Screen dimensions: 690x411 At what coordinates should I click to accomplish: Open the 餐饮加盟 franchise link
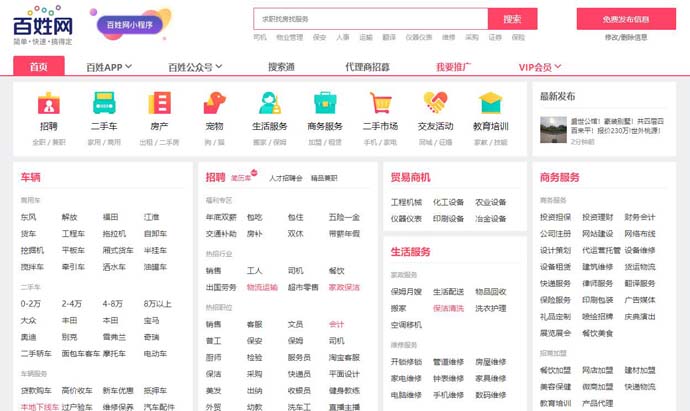pyautogui.click(x=556, y=370)
